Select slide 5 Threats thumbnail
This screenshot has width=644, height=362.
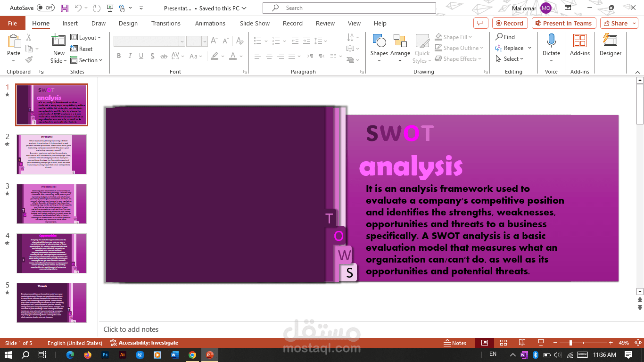point(51,303)
